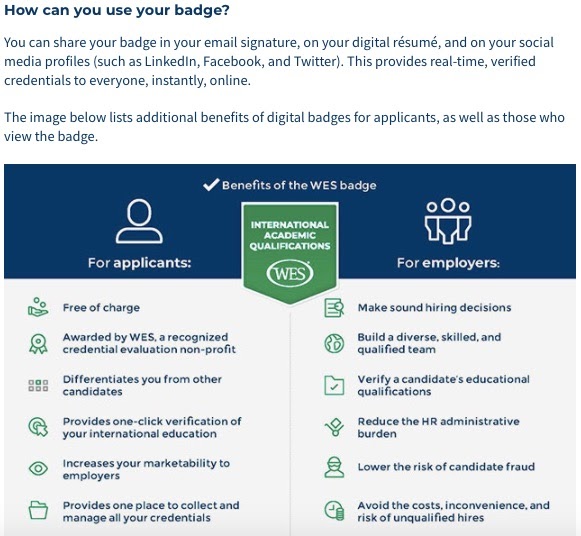This screenshot has height=536, width=581.
Task: Click the For applicants heading
Action: 139,263
